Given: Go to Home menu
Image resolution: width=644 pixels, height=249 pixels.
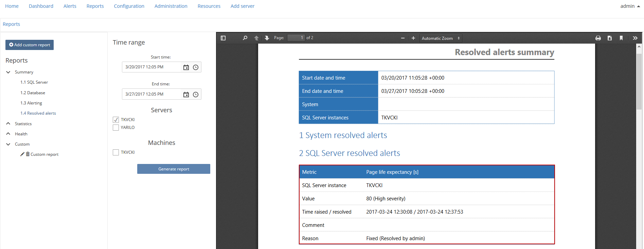Looking at the screenshot, I should point(12,6).
